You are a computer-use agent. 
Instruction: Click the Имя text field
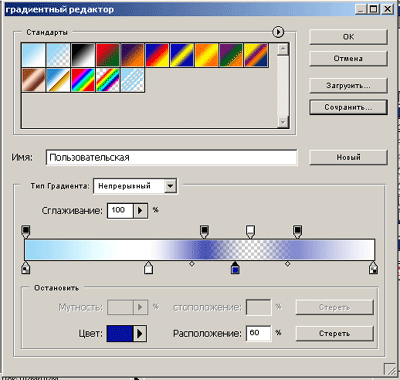point(171,157)
